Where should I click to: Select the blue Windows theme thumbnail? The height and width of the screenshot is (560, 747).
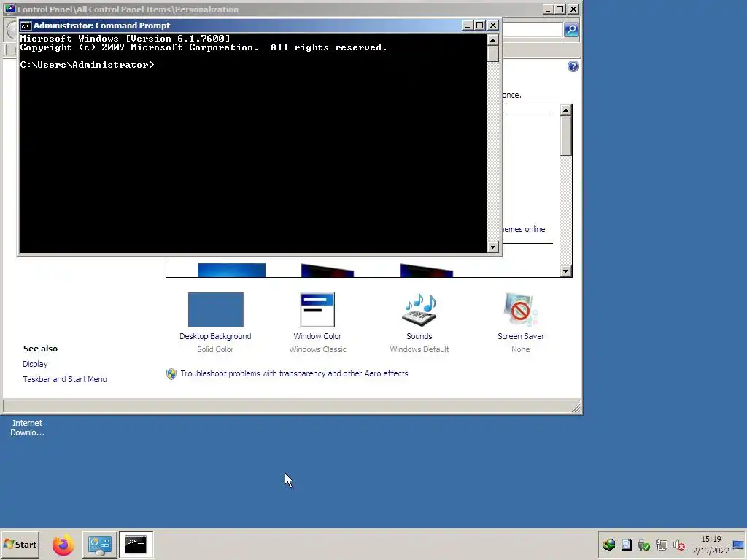pos(231,270)
